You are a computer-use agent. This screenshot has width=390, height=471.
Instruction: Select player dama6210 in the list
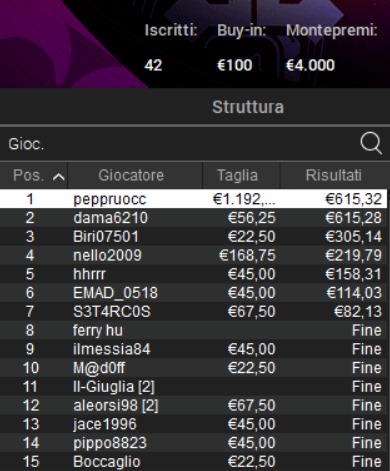point(194,218)
